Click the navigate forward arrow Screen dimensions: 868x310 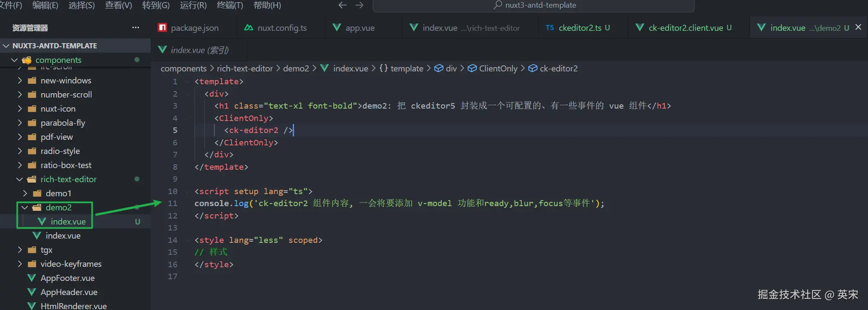tap(360, 5)
